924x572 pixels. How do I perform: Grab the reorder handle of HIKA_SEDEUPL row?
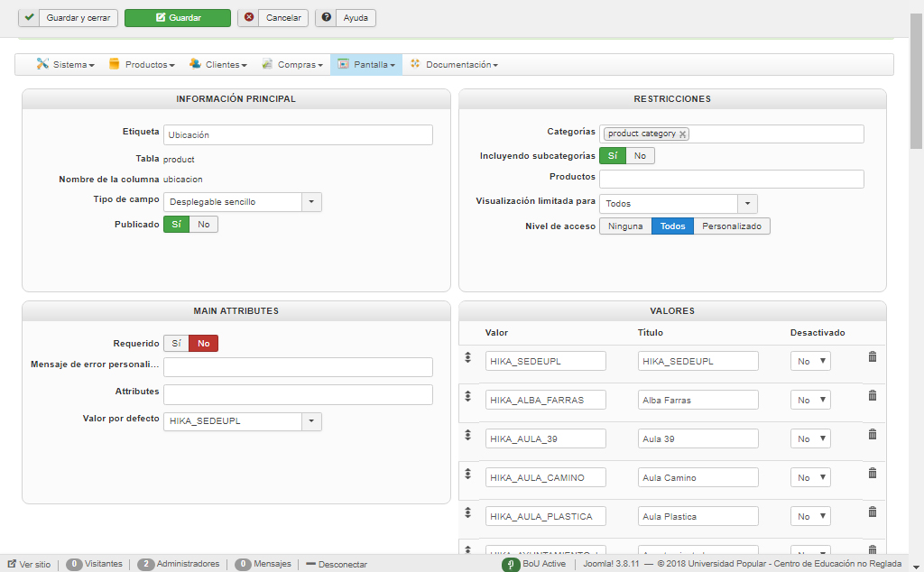pyautogui.click(x=468, y=357)
